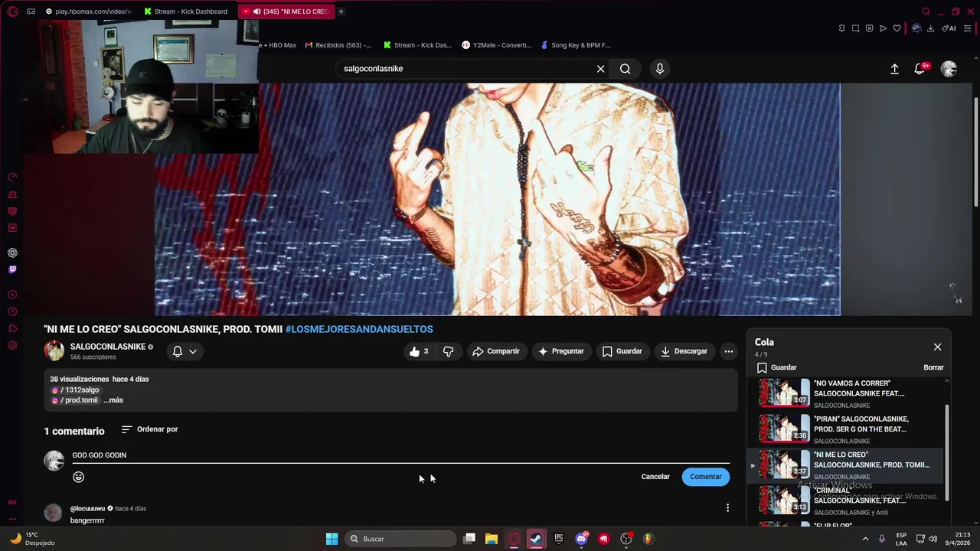Open more video actions ellipsis menu

click(729, 351)
